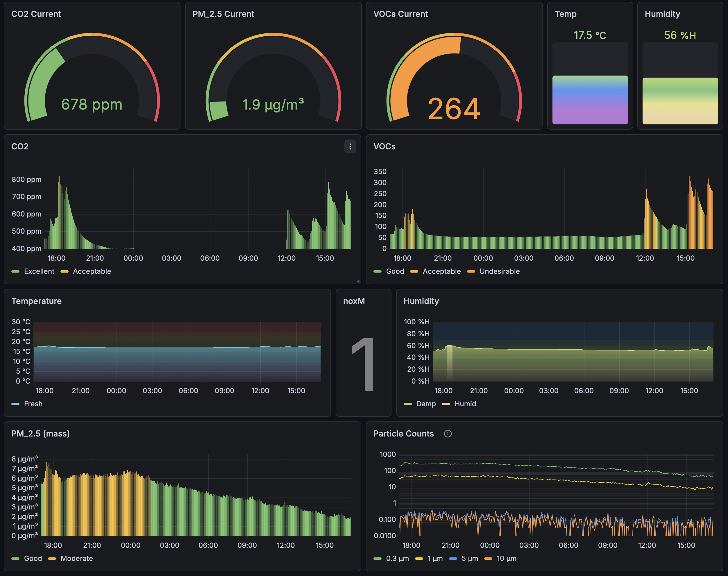This screenshot has width=728, height=576.
Task: Click the 0.3 µm legend color swatch
Action: tap(377, 559)
